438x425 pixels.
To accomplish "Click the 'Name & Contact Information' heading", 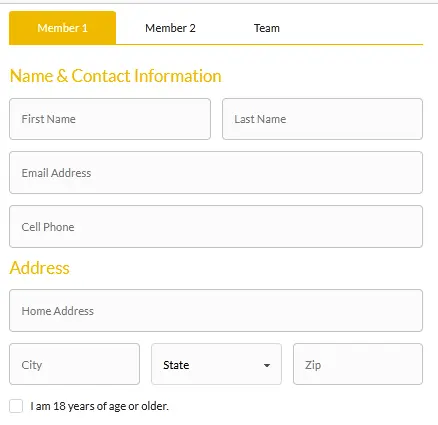I will pos(115,76).
